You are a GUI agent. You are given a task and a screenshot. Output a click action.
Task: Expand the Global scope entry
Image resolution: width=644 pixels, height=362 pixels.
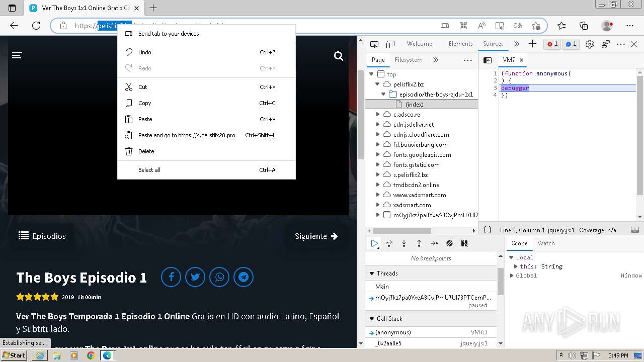512,276
